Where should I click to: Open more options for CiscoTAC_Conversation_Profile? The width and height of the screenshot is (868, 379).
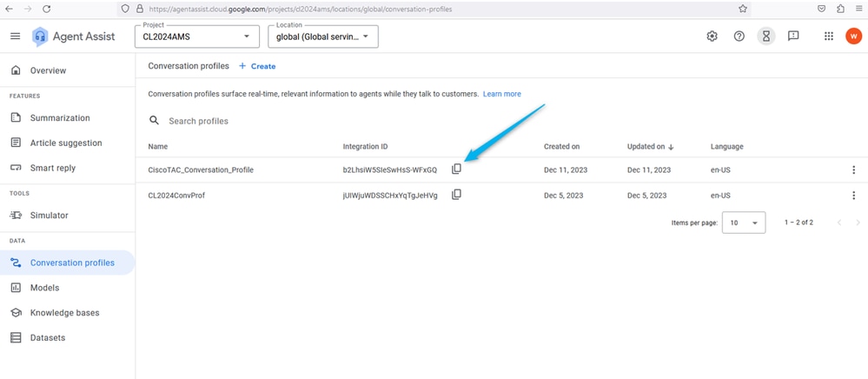tap(853, 170)
